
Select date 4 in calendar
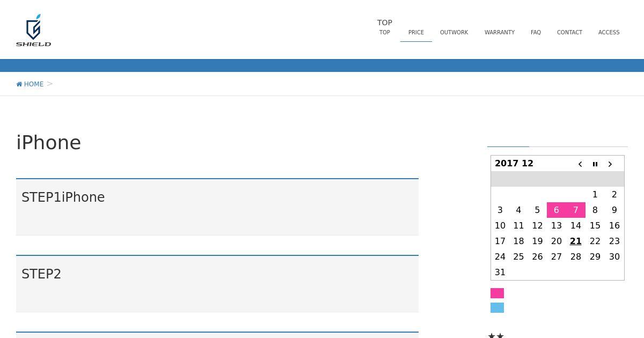518,210
